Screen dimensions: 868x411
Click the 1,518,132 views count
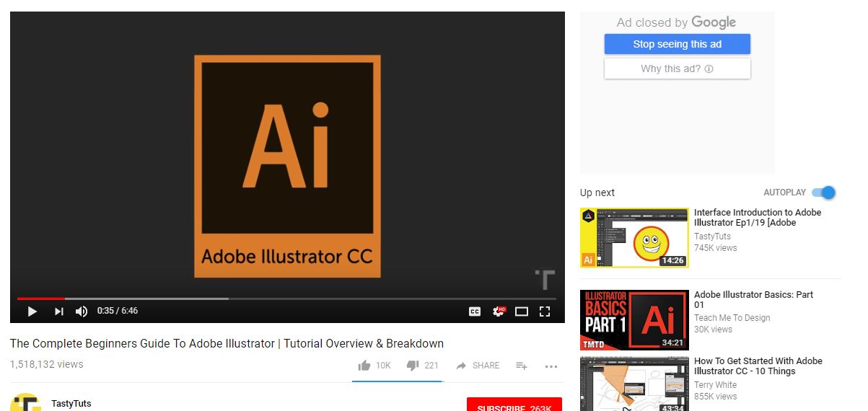pos(47,365)
